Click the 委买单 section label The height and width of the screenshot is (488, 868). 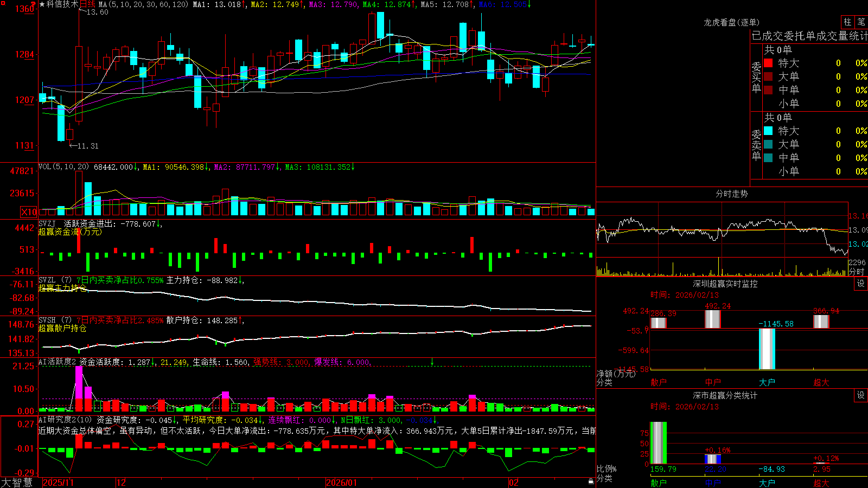coord(756,76)
